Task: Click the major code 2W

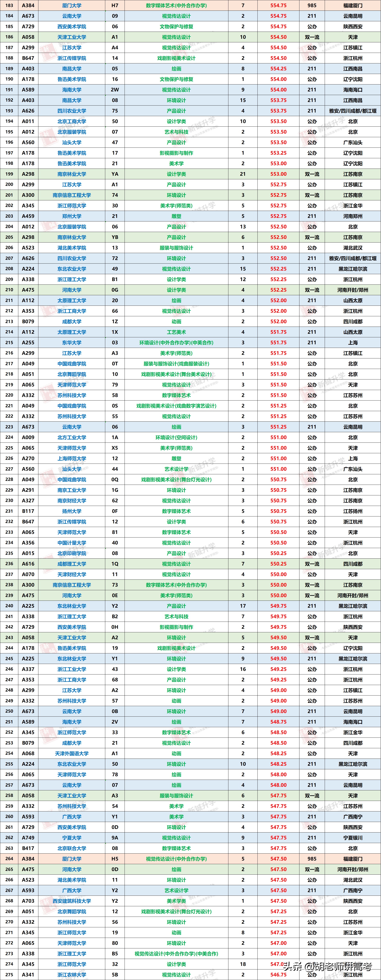Action: 115,90
